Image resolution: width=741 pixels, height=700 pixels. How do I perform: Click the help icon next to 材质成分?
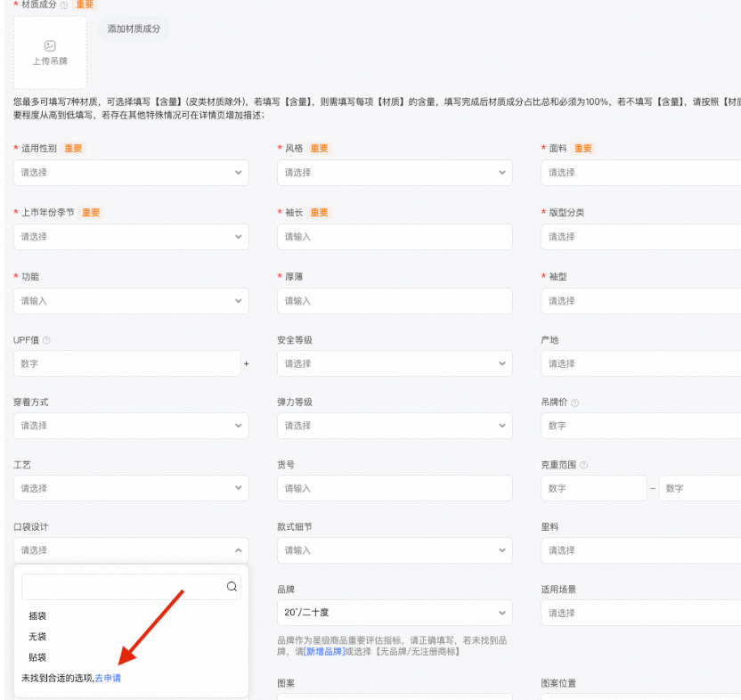point(64,4)
